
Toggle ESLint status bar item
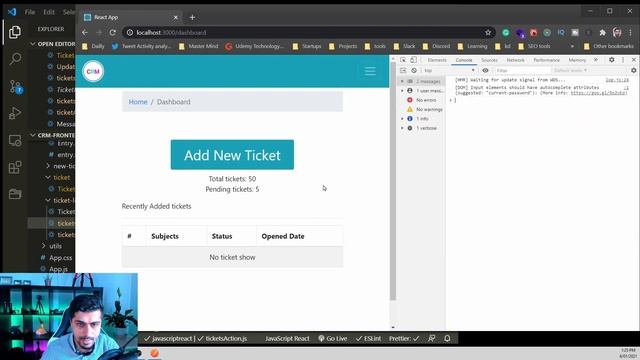368,338
